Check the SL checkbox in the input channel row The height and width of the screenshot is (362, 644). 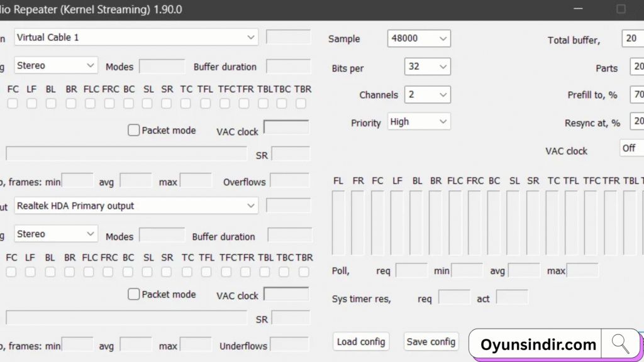click(x=148, y=102)
